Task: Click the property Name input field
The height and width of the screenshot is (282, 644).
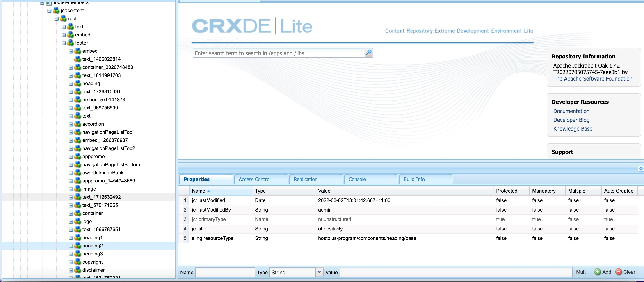Action: pyautogui.click(x=225, y=272)
